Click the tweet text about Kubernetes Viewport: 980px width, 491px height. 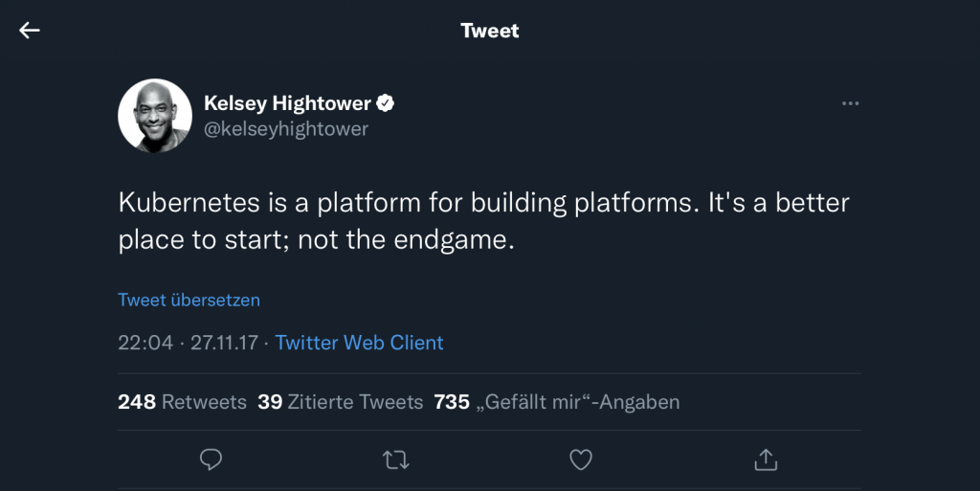pos(483,221)
